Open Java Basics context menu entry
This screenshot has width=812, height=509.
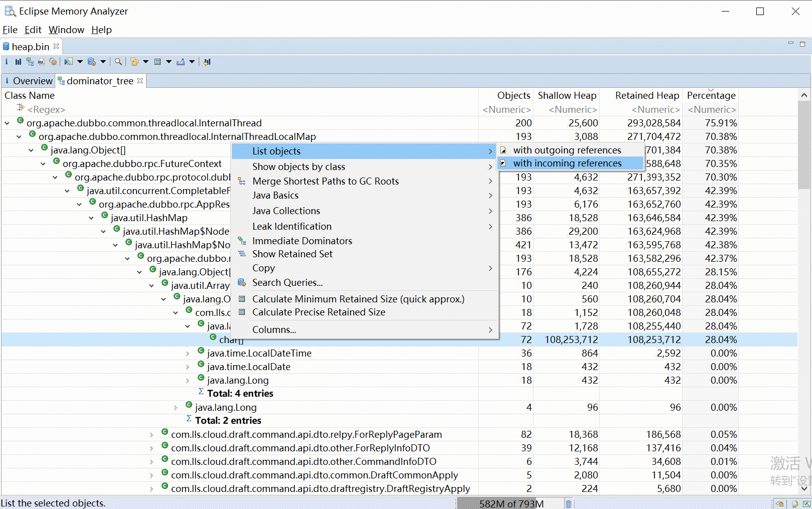coord(365,195)
